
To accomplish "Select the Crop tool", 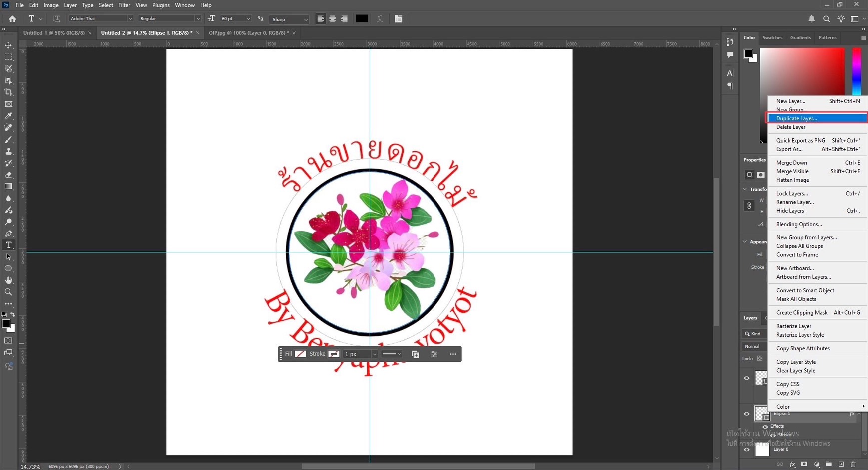I will [x=8, y=92].
